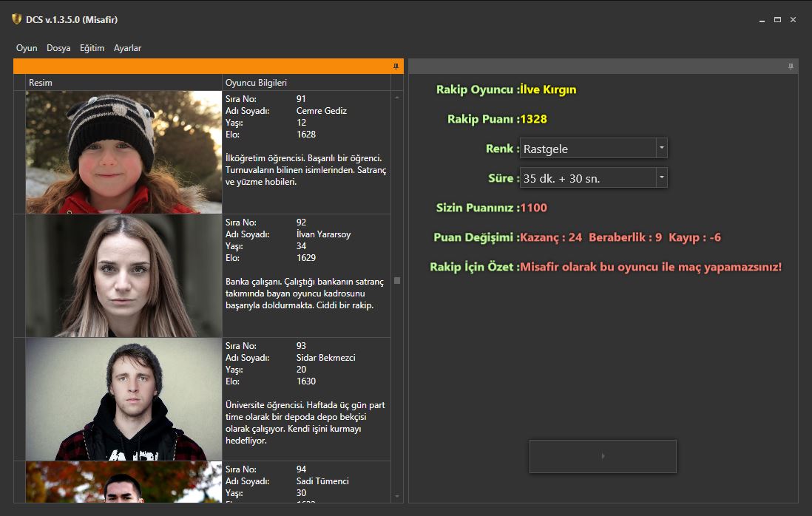Screen dimensions: 812x516
Task: Click the start match play button
Action: click(603, 456)
